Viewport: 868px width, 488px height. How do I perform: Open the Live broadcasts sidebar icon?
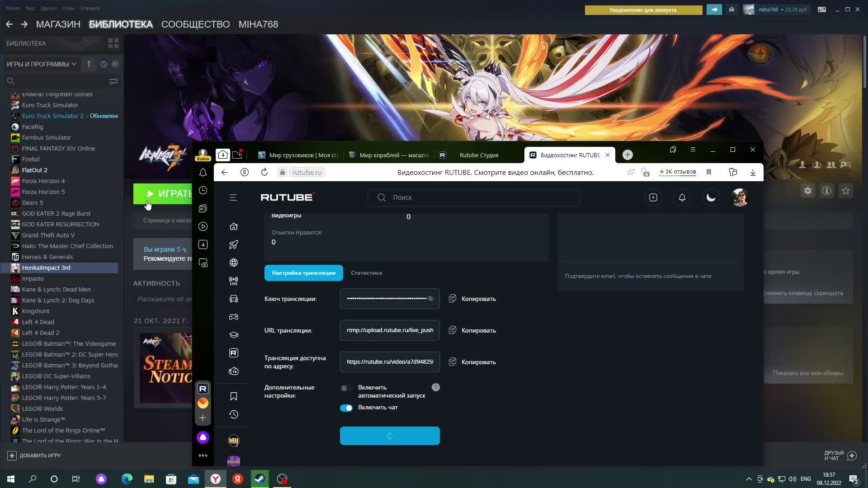click(234, 281)
